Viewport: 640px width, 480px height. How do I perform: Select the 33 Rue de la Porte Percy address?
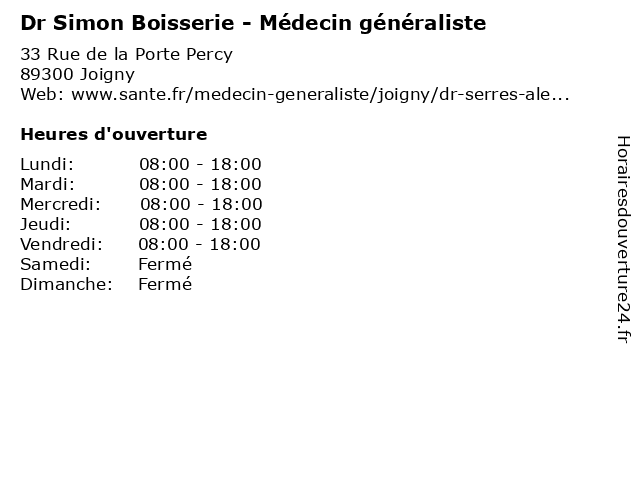pos(126,54)
